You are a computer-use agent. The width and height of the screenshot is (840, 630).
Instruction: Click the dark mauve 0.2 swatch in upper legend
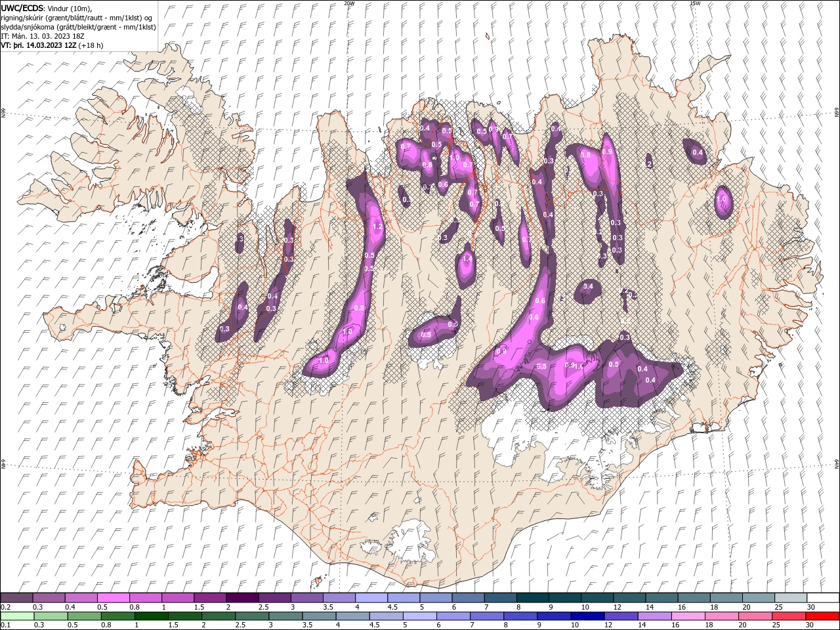(16, 598)
